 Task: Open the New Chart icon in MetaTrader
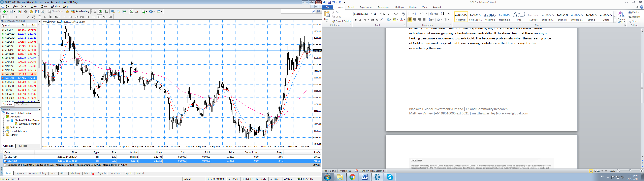pyautogui.click(x=4, y=11)
